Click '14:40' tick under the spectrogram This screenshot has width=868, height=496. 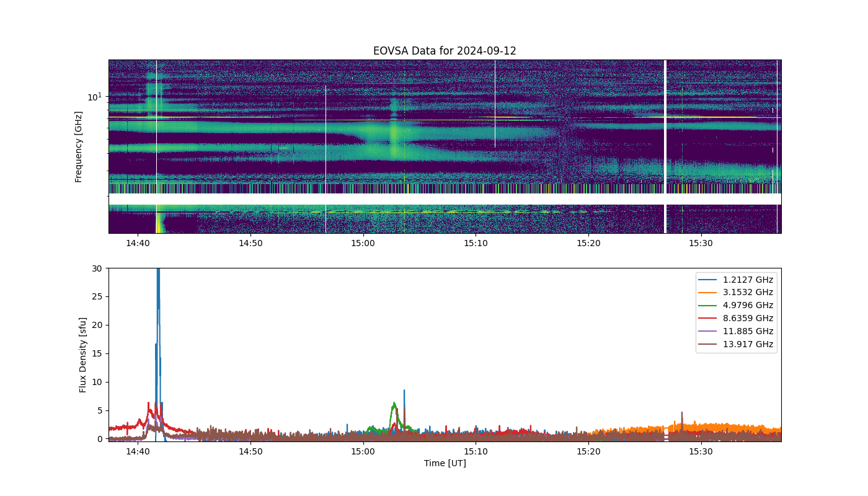point(138,244)
